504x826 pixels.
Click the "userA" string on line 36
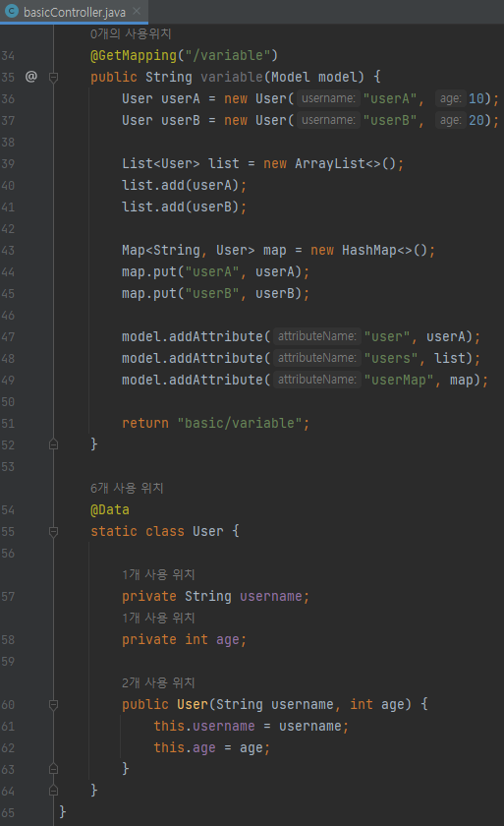tap(390, 98)
